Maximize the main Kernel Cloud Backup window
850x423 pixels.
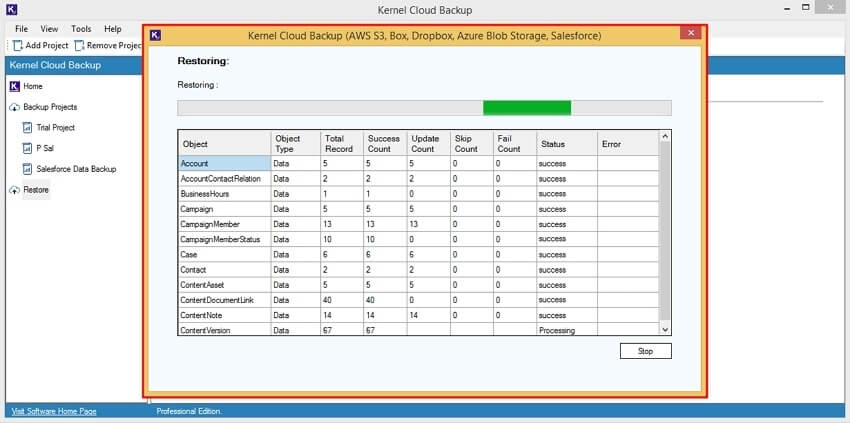tap(806, 8)
